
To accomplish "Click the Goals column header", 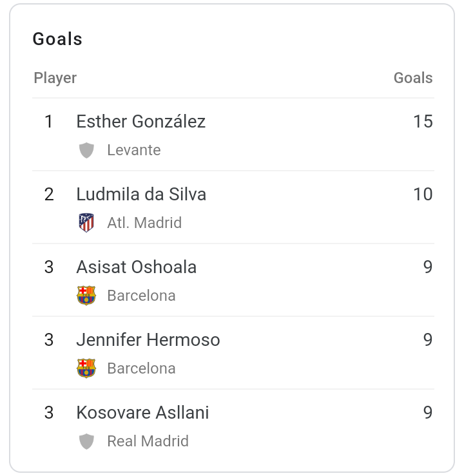I will click(x=413, y=78).
